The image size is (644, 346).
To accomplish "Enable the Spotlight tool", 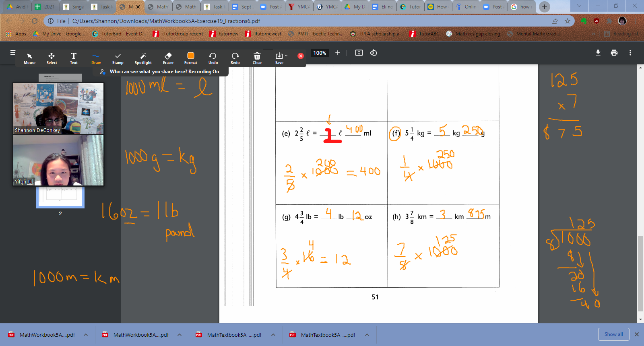I will tap(143, 58).
